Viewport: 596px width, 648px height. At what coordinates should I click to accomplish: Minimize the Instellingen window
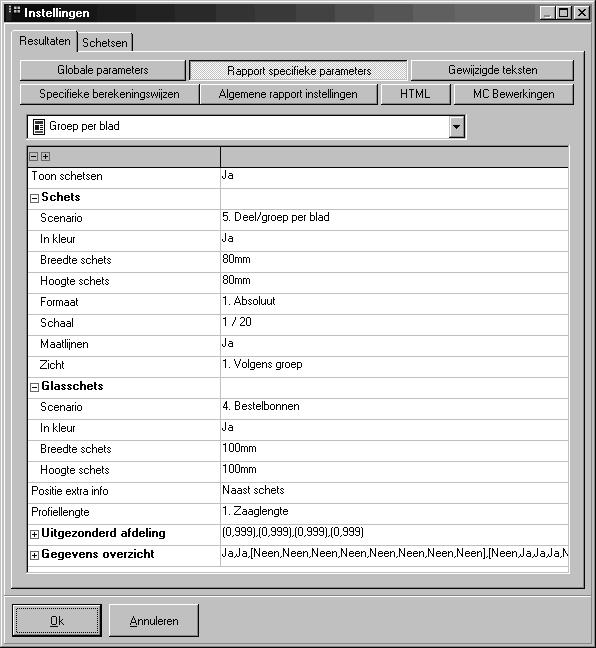tap(547, 13)
